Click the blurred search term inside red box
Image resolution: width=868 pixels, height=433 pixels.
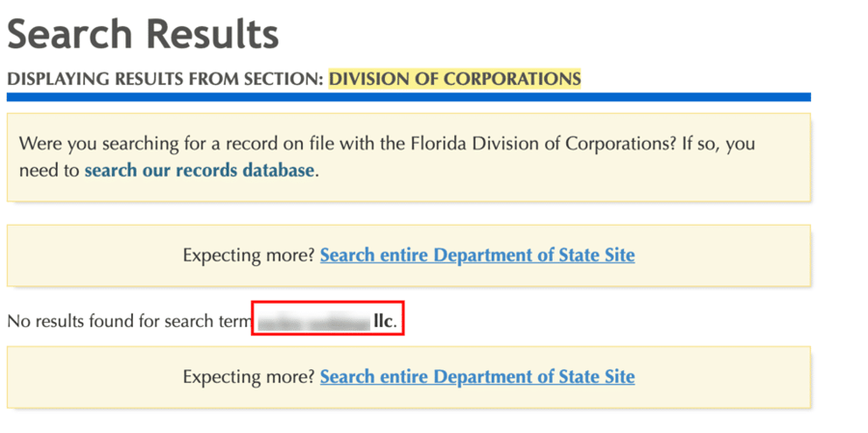click(x=314, y=321)
